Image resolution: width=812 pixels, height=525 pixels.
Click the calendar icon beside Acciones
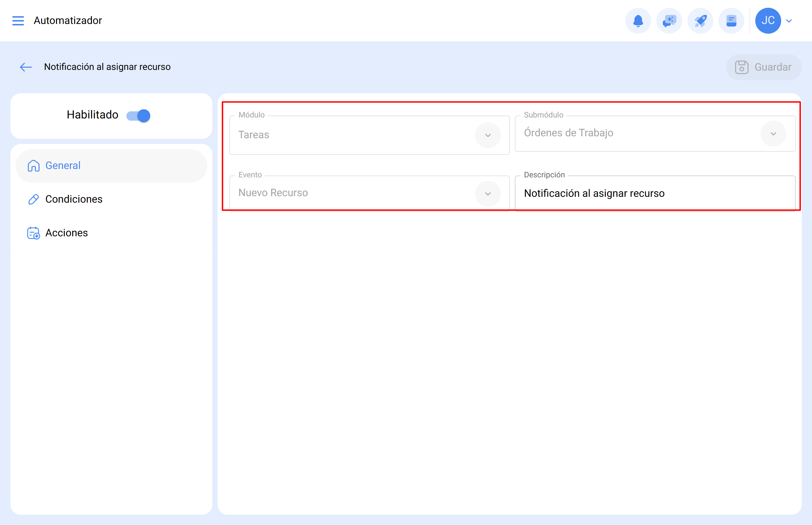(33, 233)
